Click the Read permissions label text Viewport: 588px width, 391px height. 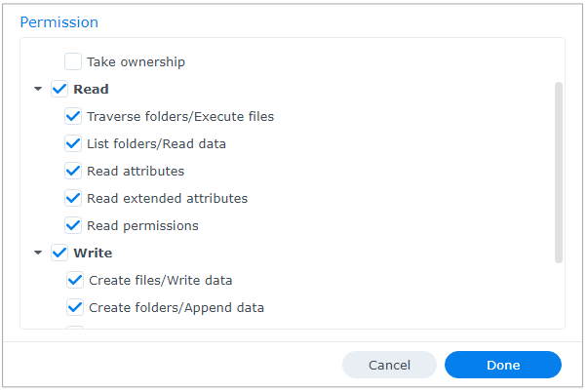142,225
